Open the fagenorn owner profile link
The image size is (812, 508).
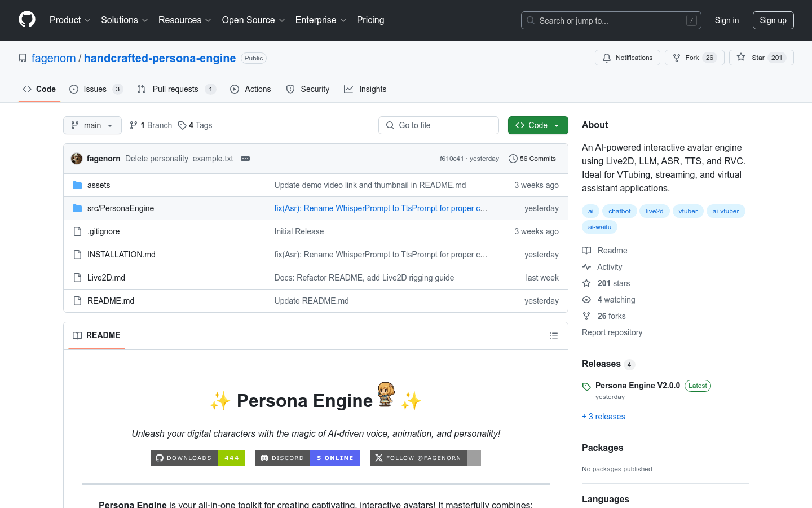54,58
